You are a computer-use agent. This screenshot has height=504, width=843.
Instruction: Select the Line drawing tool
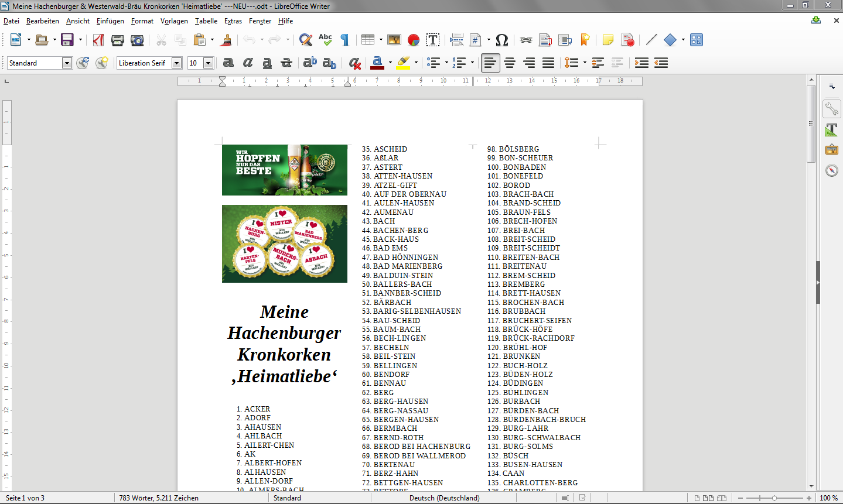click(651, 40)
